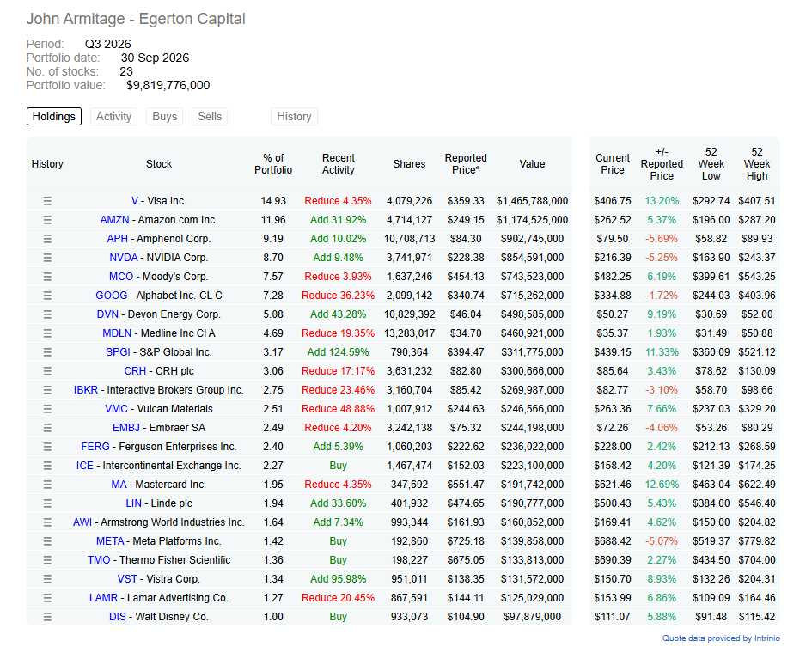Screen dimensions: 812x659
Task: Switch to the Activity tab
Action: [114, 117]
